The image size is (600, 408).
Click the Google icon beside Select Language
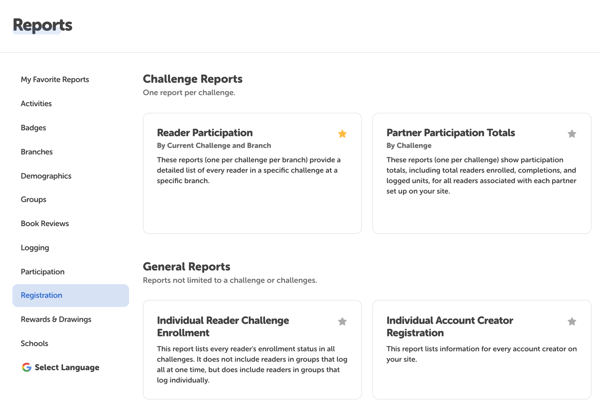27,367
